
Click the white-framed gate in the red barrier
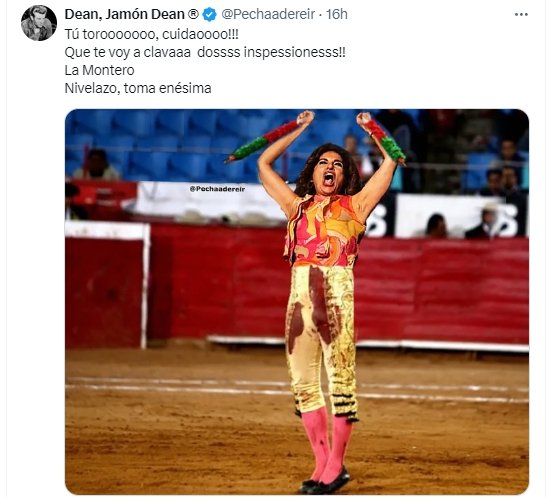click(x=107, y=285)
